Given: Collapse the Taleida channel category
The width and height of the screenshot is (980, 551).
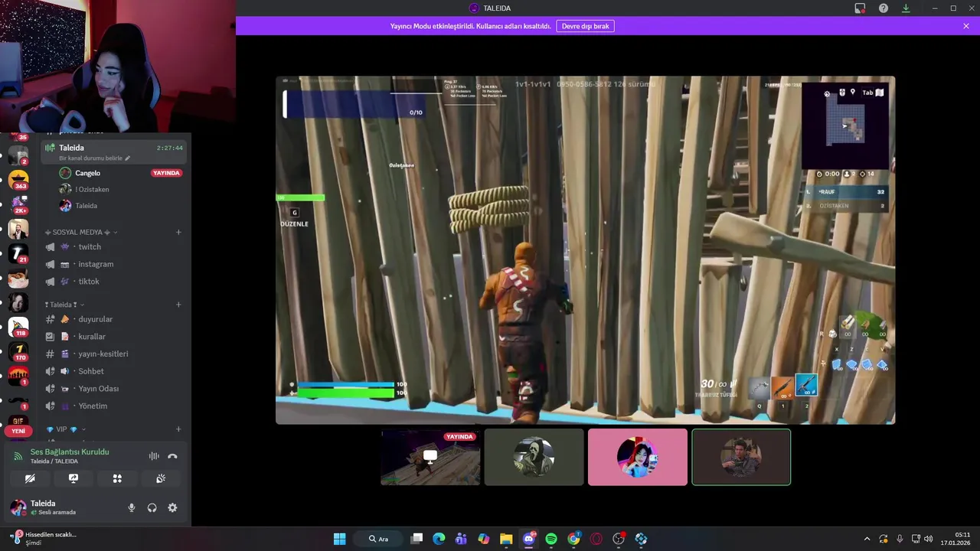Looking at the screenshot, I should (64, 305).
